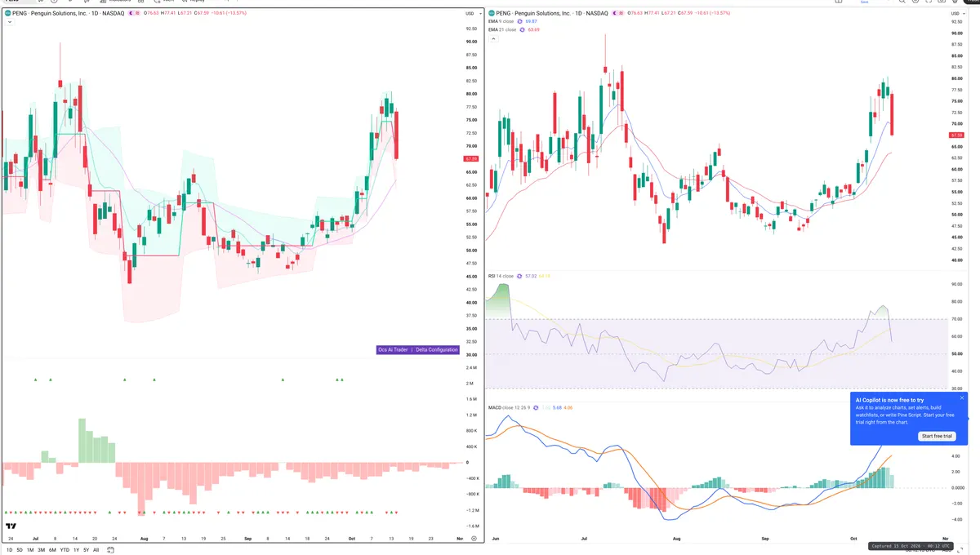
Task: Select the 1Y time range
Action: click(76, 550)
